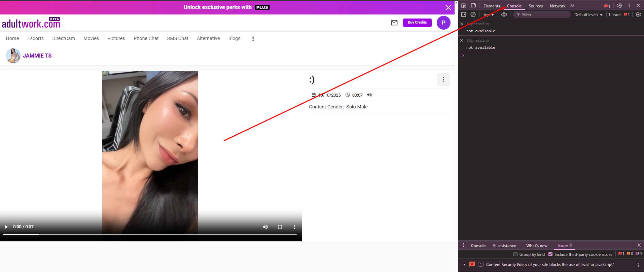Image resolution: width=644 pixels, height=272 pixels.
Task: Check the Group by kind checkbox
Action: point(515,254)
